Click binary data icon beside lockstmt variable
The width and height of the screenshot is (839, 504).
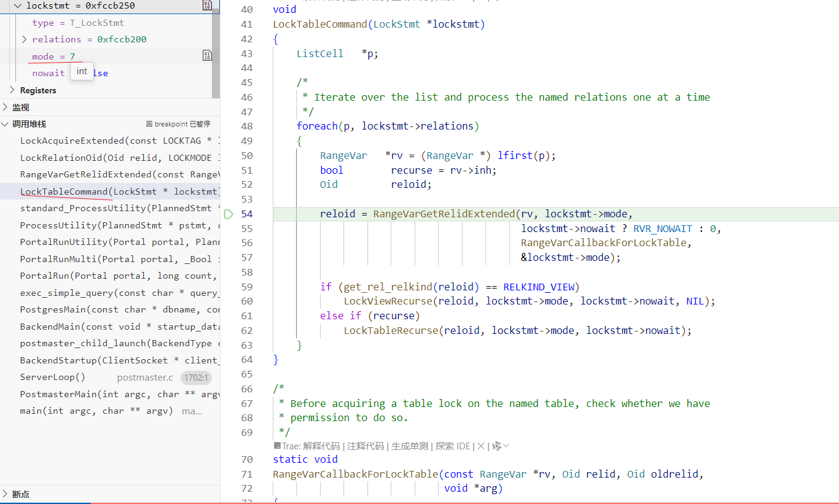click(207, 6)
